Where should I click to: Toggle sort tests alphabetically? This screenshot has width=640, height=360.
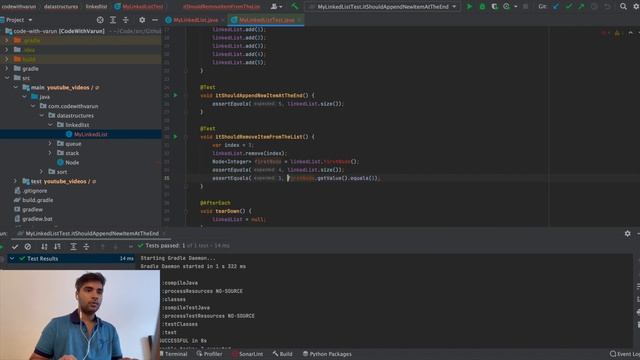point(44,247)
